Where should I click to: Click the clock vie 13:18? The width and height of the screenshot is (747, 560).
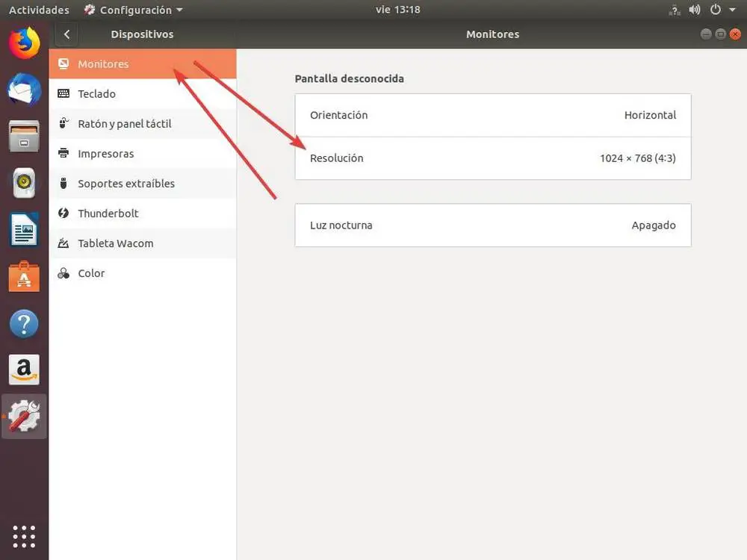coord(398,10)
